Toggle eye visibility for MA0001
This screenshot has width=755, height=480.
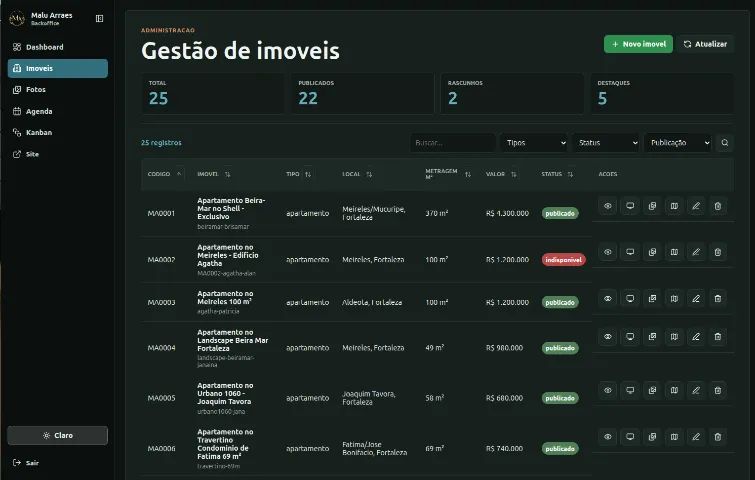click(x=608, y=206)
